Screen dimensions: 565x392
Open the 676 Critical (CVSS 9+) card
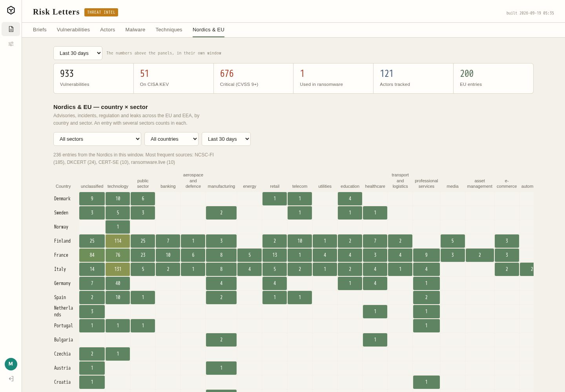click(x=253, y=78)
